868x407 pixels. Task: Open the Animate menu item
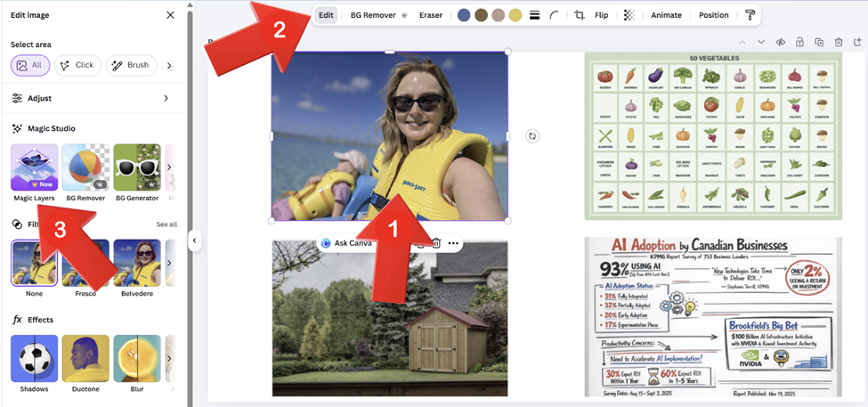(666, 15)
